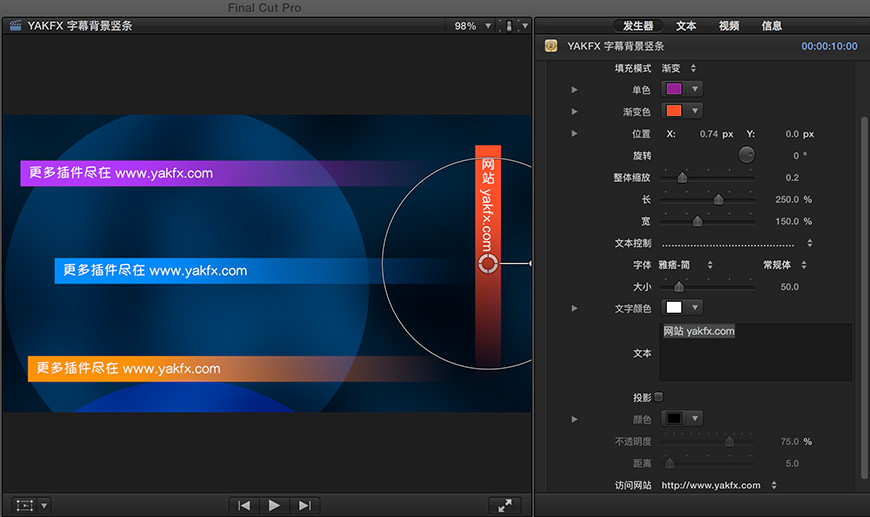
Task: Switch to the 视频 tab
Action: pos(729,26)
